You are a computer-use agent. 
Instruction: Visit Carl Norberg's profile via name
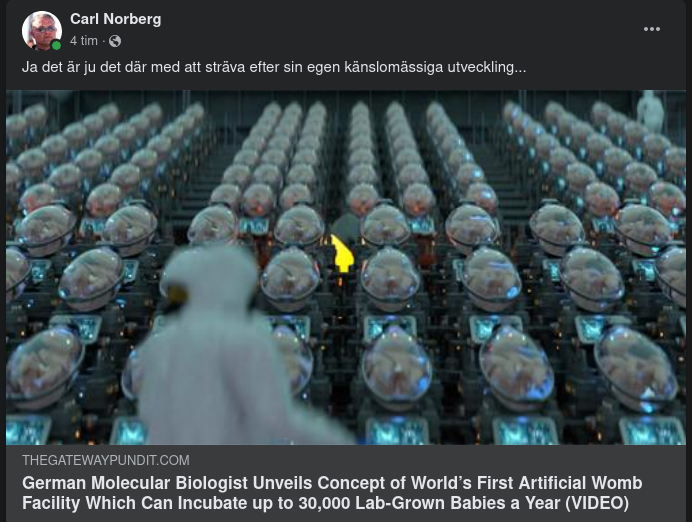point(116,19)
